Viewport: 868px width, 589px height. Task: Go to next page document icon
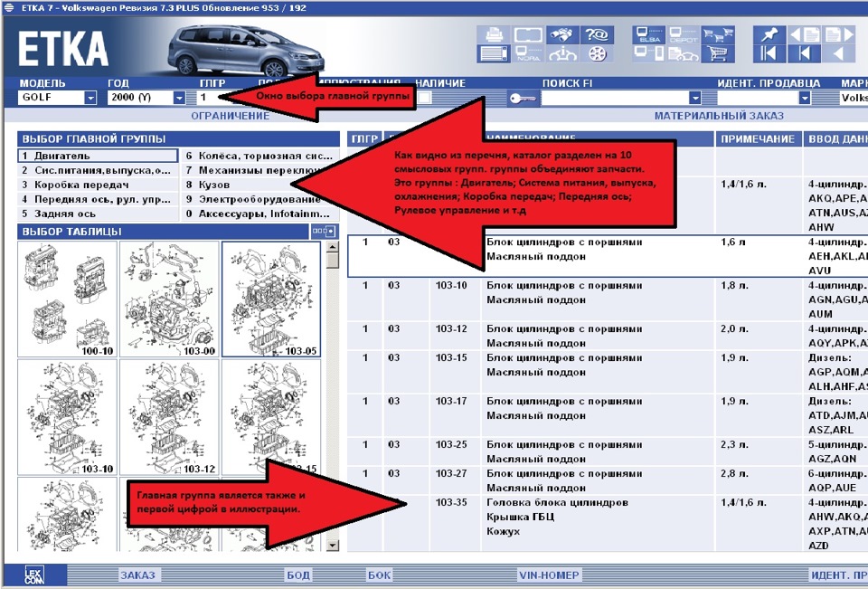pyautogui.click(x=839, y=35)
